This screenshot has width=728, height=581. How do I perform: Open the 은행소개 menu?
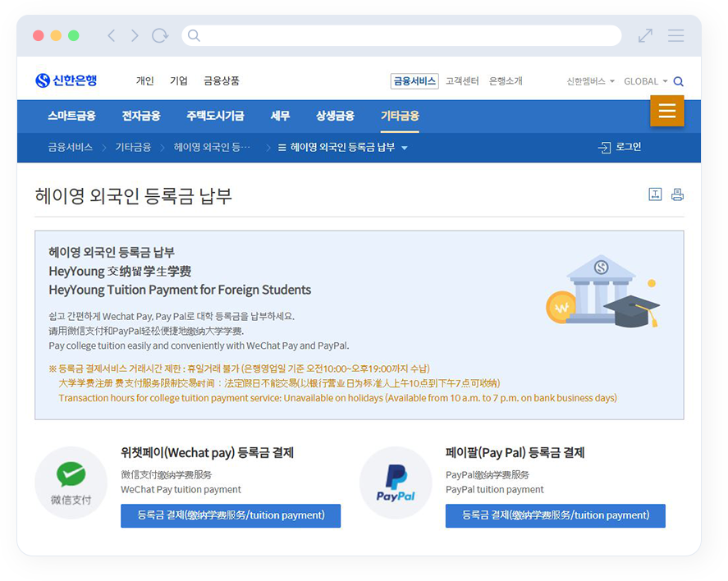pos(506,81)
